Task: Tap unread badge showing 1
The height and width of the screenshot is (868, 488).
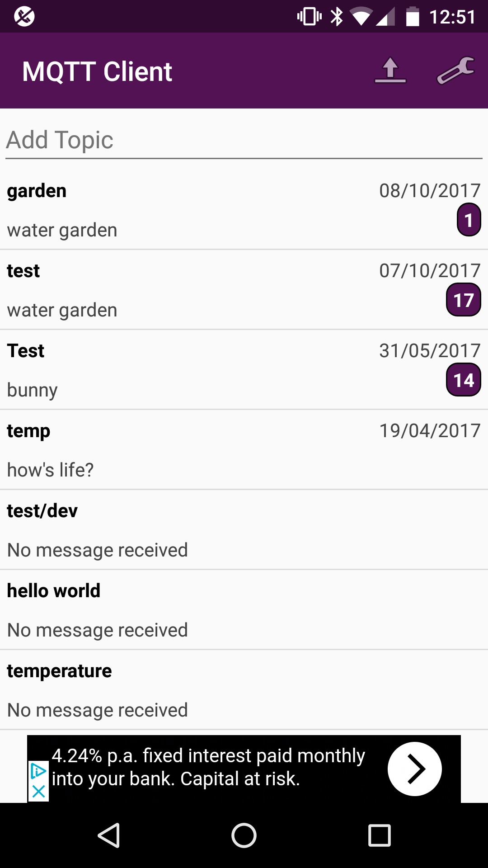Action: [x=469, y=220]
